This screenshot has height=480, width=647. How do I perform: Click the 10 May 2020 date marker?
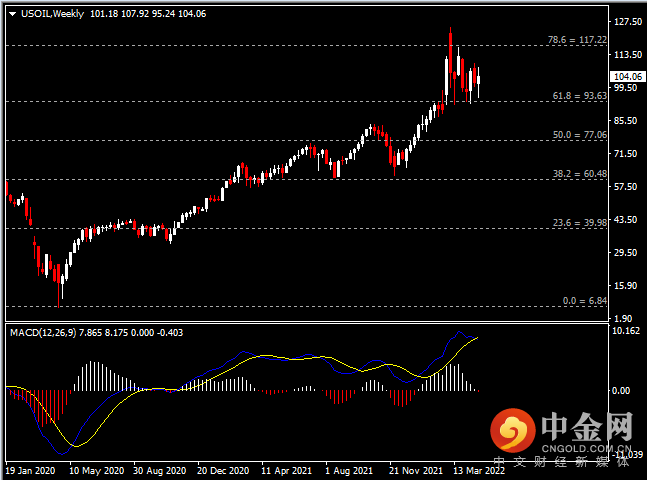(96, 471)
